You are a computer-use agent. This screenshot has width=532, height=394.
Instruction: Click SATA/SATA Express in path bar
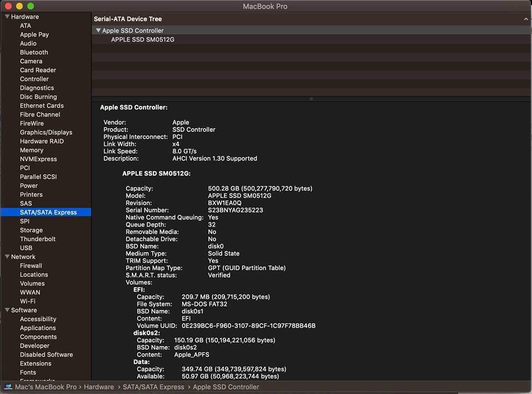(153, 387)
